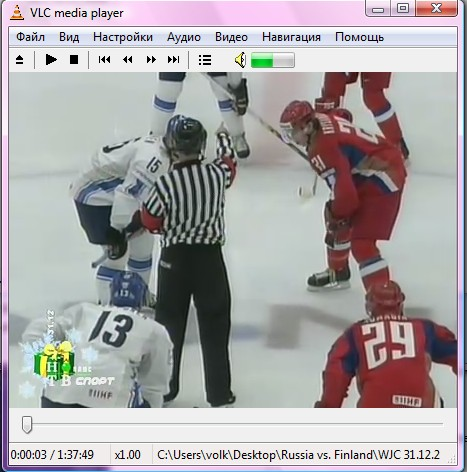Skip to previous track button
This screenshot has width=467, height=472.
point(104,60)
